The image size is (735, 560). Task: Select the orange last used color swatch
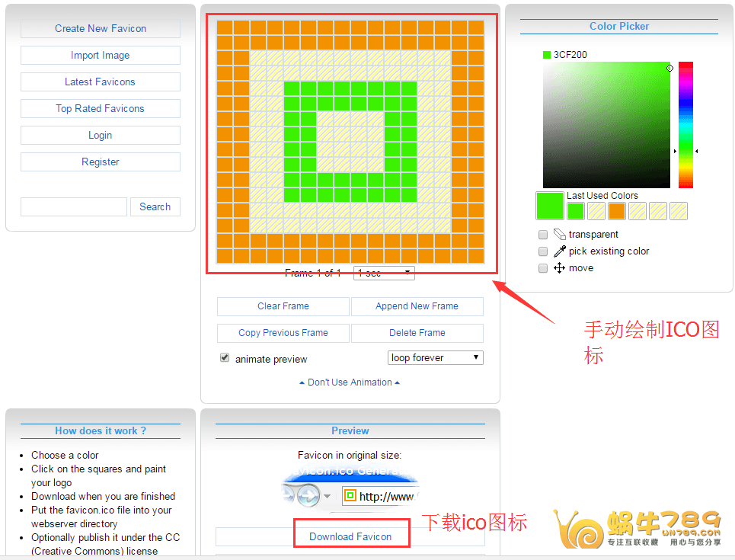(x=617, y=211)
